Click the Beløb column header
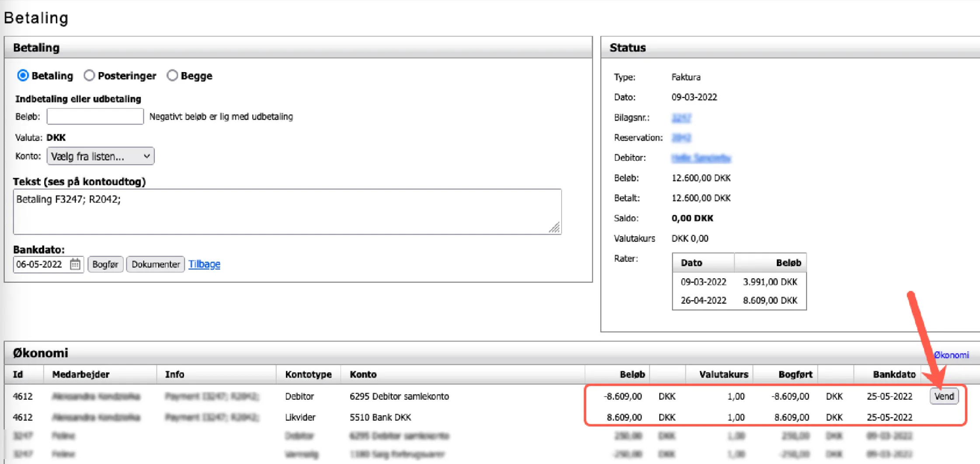The image size is (980, 464). [632, 374]
